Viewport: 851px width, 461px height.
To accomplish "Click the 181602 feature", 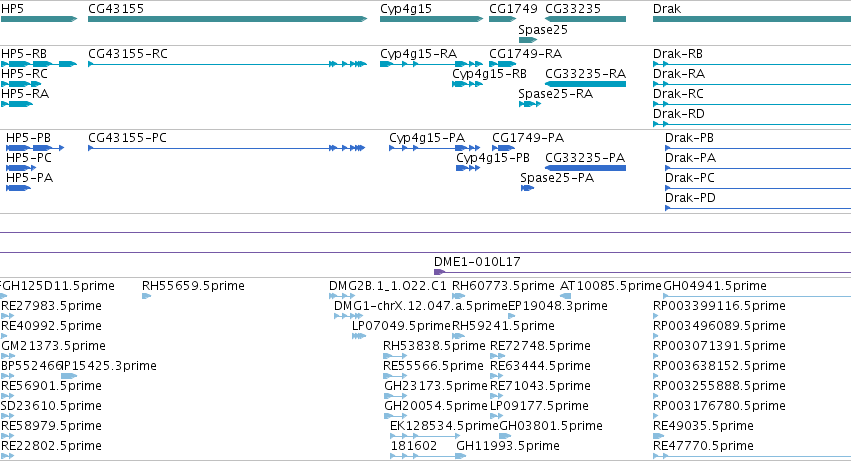I will tap(425, 457).
